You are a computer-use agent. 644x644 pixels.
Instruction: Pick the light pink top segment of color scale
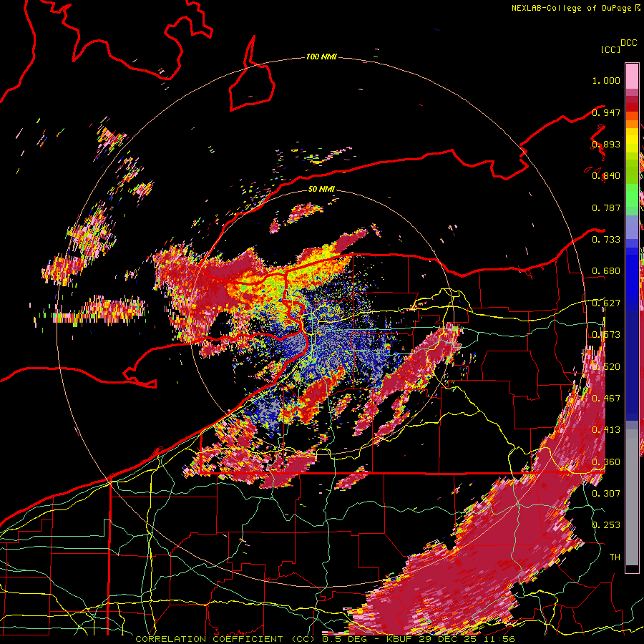click(x=632, y=77)
